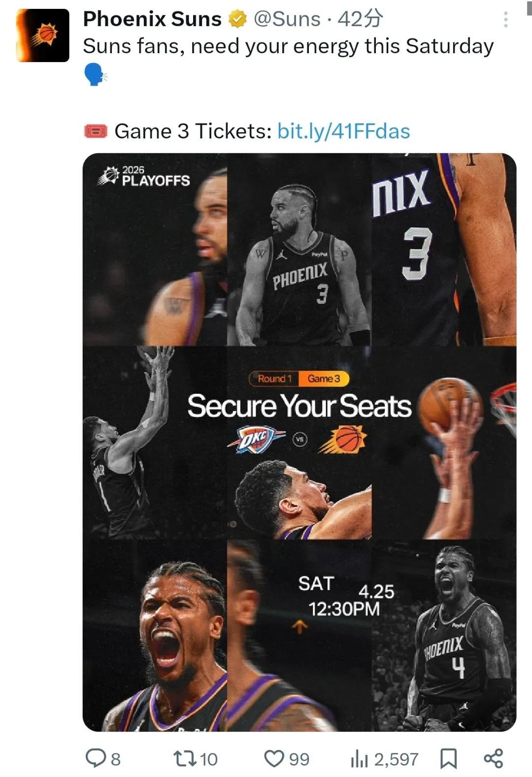
Task: Click the 2026 Playoffs logo
Action: 144,176
